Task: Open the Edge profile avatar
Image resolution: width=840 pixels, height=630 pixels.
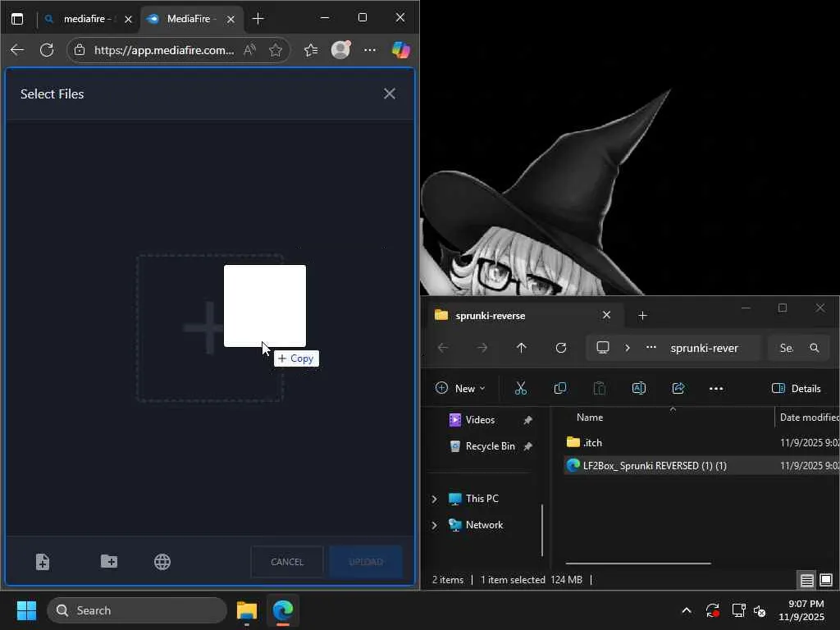Action: (x=340, y=49)
